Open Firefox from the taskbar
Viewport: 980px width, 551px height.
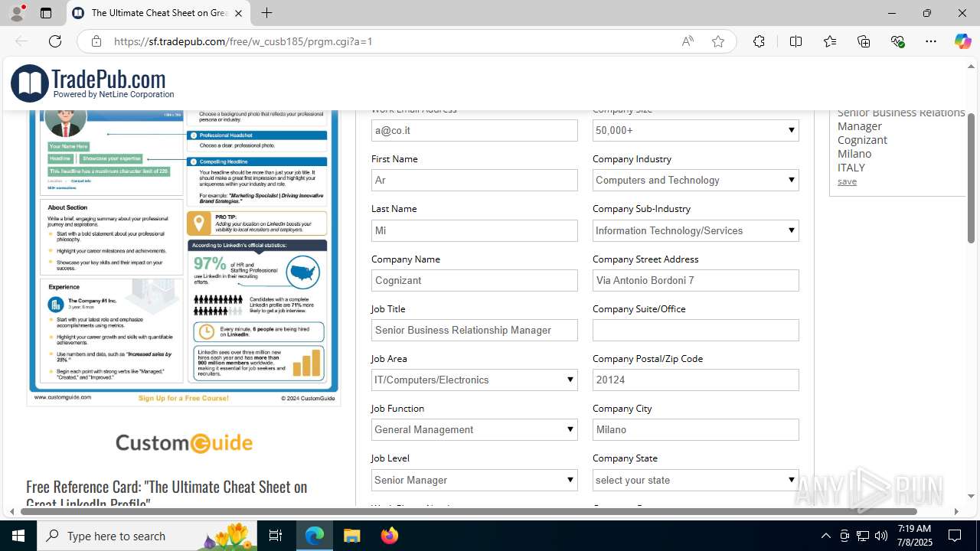tap(389, 536)
